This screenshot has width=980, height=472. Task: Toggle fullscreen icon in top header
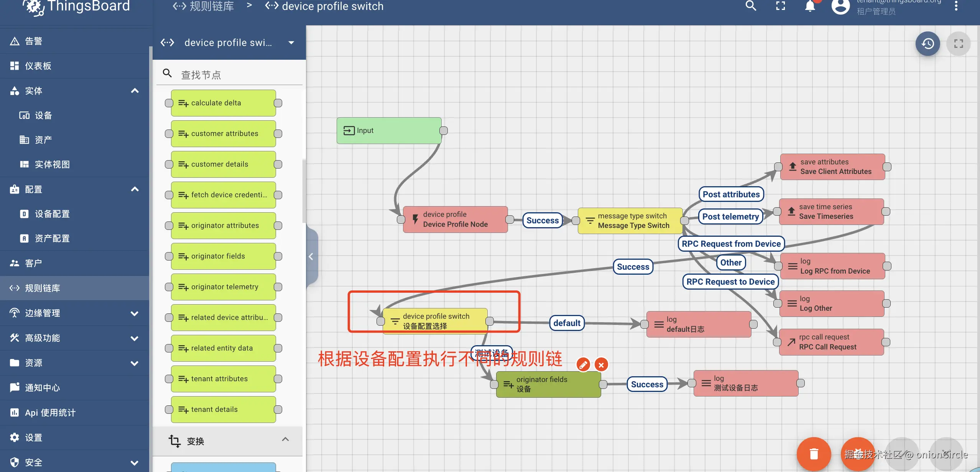[781, 6]
